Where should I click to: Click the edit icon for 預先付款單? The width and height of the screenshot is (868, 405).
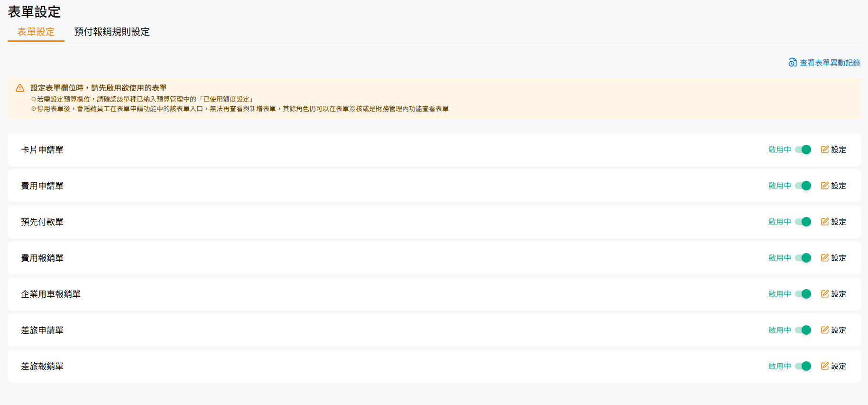coord(825,222)
